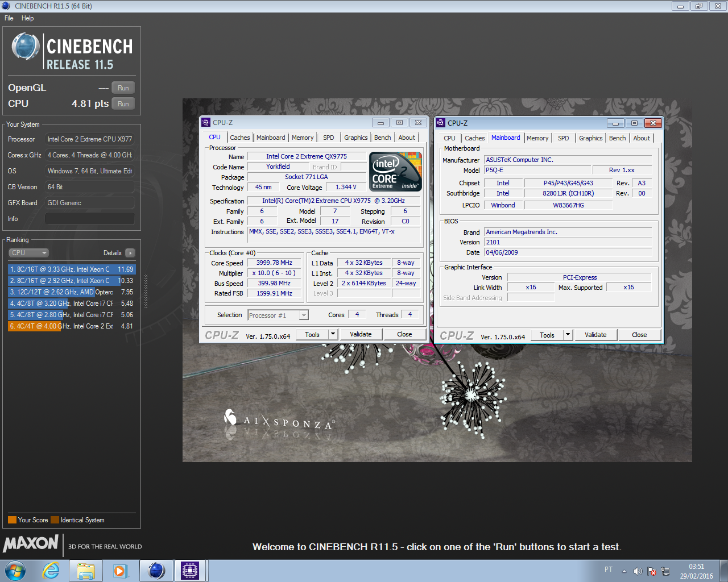Click the volume speaker tray icon
Screen dimensions: 728x582
tap(638, 571)
